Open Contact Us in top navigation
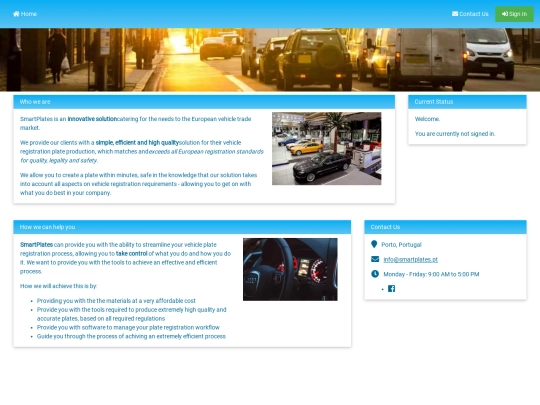Viewport: 540px width, 405px height. coord(470,14)
